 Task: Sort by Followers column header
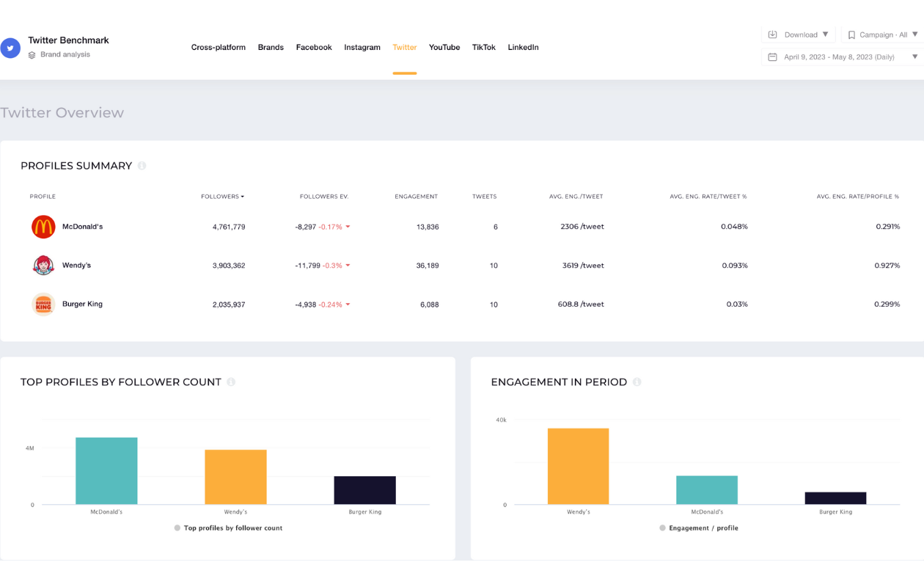click(x=222, y=197)
